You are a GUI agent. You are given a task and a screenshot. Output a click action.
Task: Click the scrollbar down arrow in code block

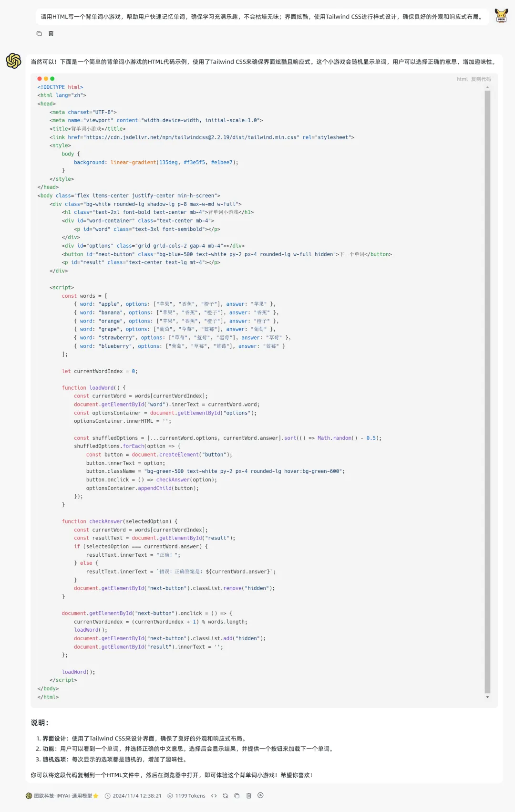pos(487,697)
